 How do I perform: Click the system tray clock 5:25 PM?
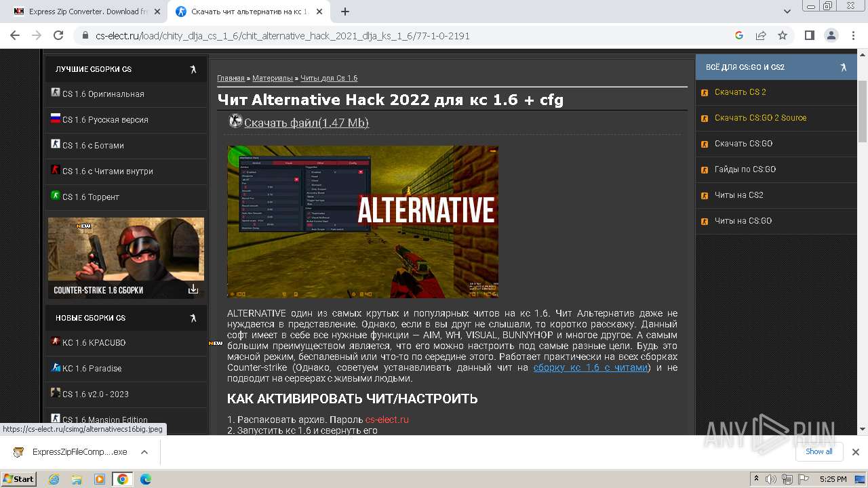click(x=833, y=479)
